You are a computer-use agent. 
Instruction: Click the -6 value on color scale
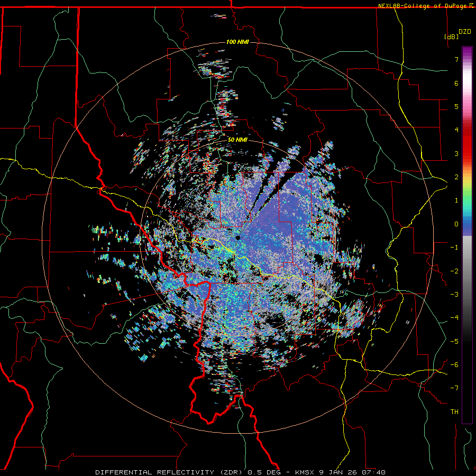point(454,365)
